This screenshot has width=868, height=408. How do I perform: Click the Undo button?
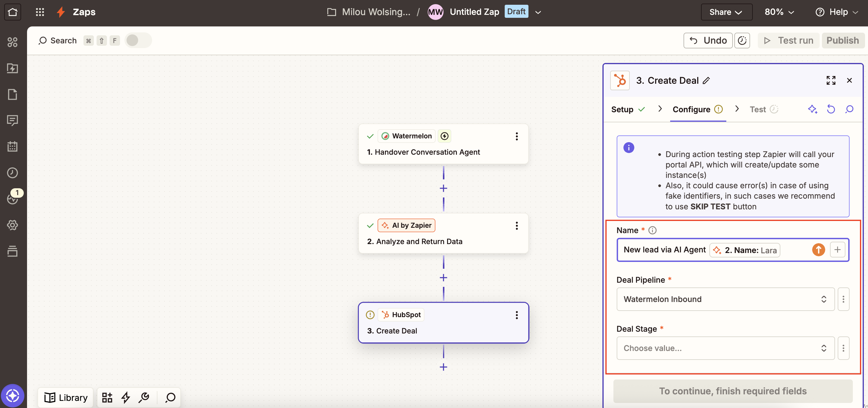pos(708,40)
